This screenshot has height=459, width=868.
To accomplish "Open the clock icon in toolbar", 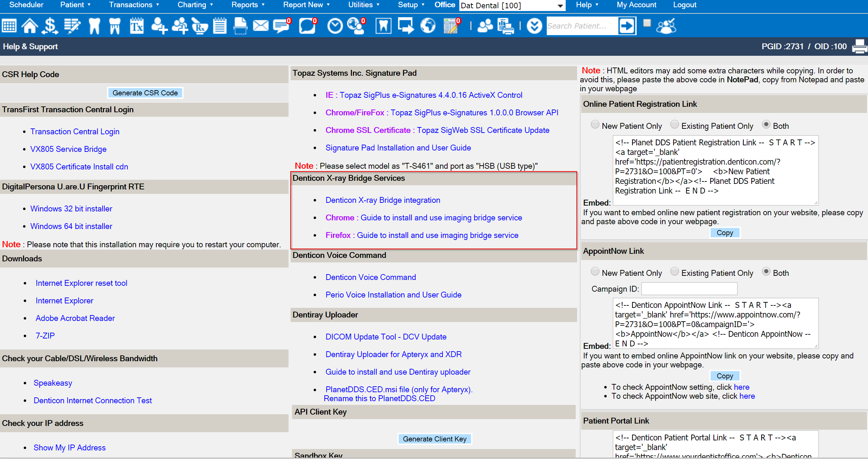I will coord(334,26).
